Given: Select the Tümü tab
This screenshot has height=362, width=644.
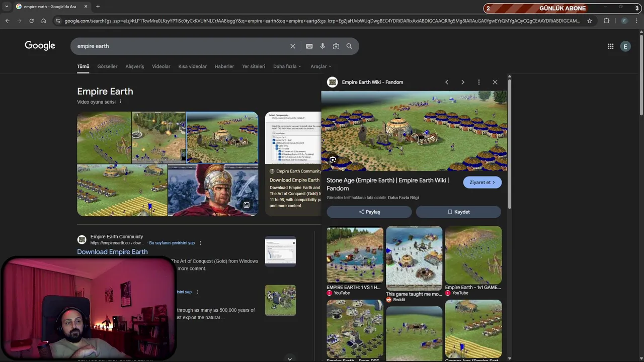Looking at the screenshot, I should pyautogui.click(x=83, y=66).
